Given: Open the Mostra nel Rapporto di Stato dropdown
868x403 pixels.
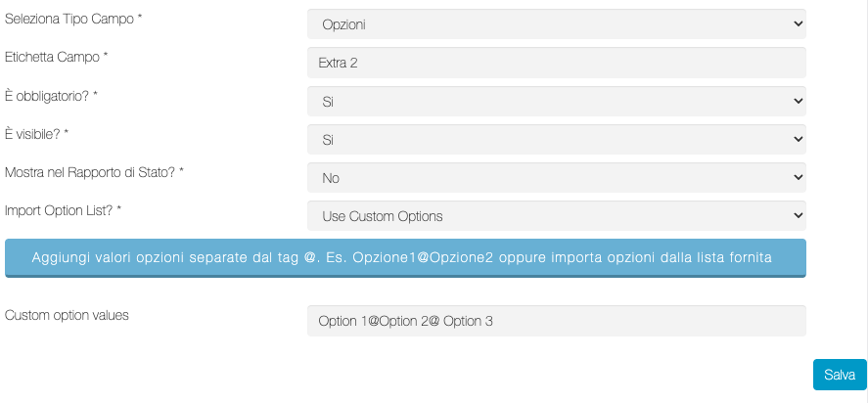Looking at the screenshot, I should [x=556, y=177].
